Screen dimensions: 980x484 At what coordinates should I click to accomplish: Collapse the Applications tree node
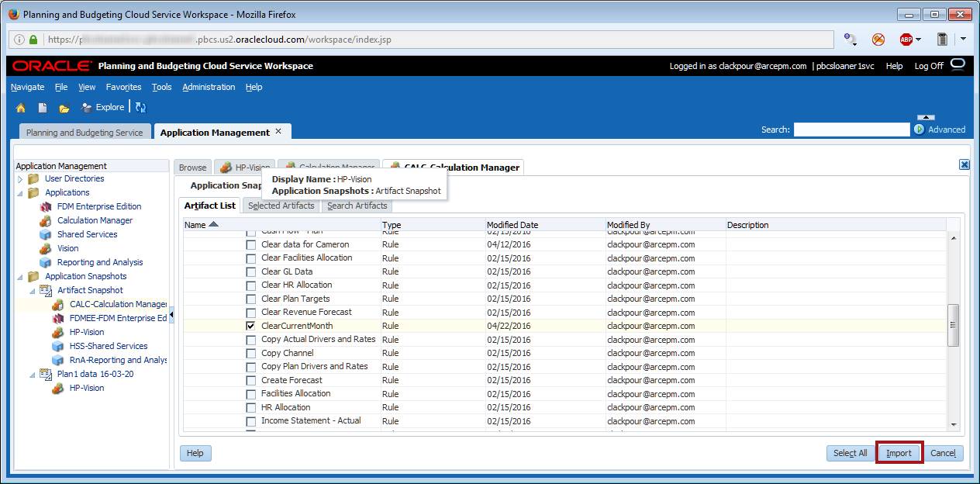pyautogui.click(x=20, y=192)
